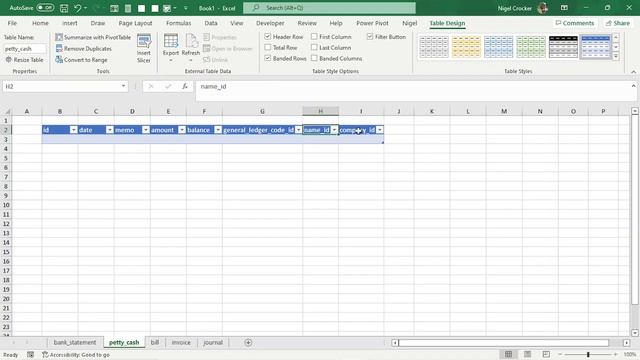Click Resize Table
Viewport: 640px width, 360px height.
[x=24, y=60]
